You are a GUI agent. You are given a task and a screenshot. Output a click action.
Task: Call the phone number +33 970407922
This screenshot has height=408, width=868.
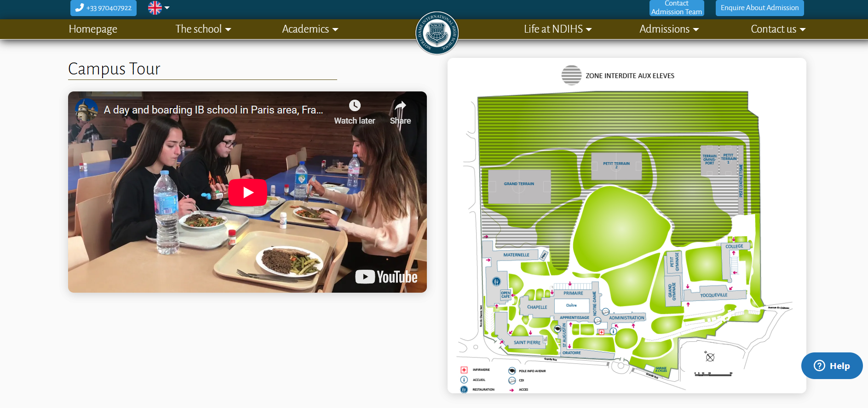click(x=103, y=8)
